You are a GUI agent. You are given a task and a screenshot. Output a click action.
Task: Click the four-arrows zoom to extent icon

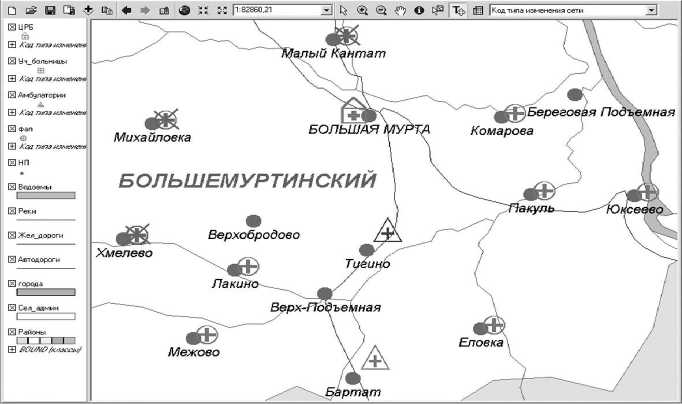pos(203,10)
